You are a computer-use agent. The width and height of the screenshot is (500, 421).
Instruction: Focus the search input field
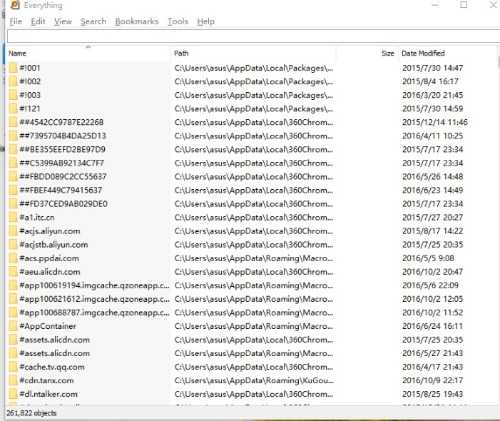coord(253,36)
